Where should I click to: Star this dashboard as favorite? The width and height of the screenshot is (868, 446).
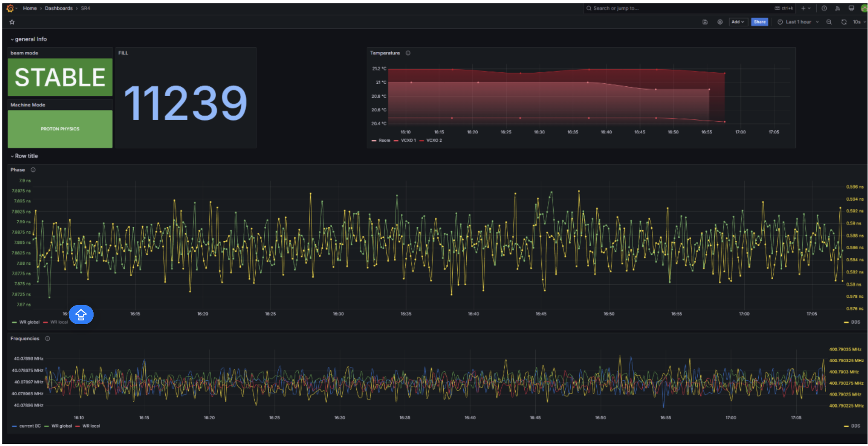(12, 22)
